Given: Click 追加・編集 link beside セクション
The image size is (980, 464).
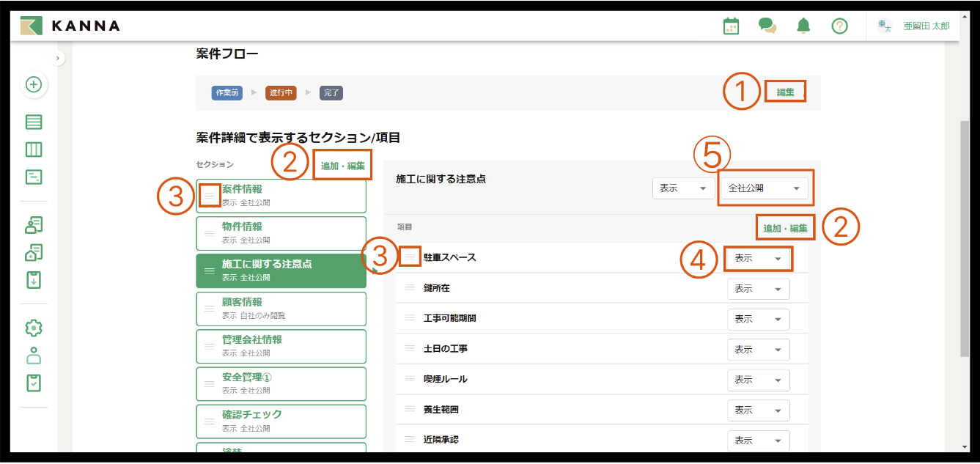Looking at the screenshot, I should coord(342,166).
